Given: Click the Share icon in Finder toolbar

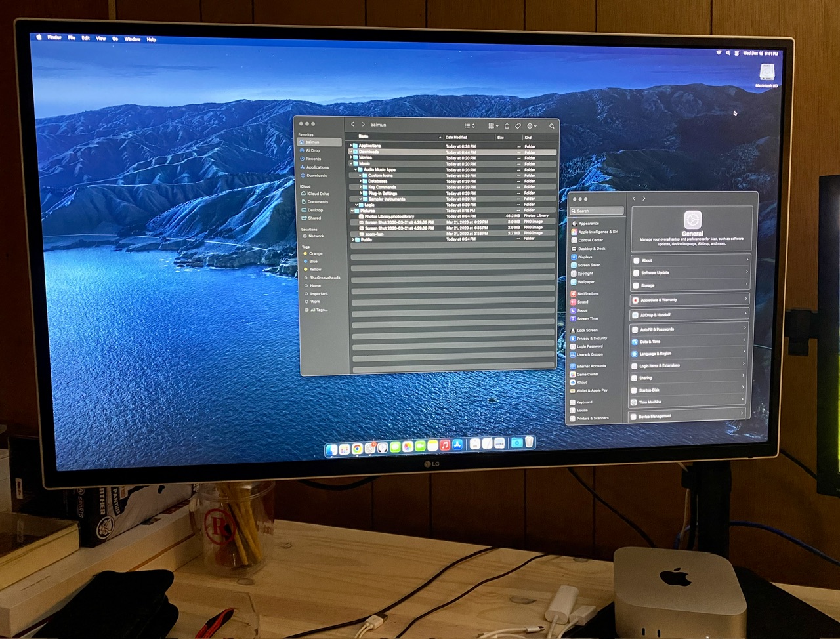Looking at the screenshot, I should 507,125.
